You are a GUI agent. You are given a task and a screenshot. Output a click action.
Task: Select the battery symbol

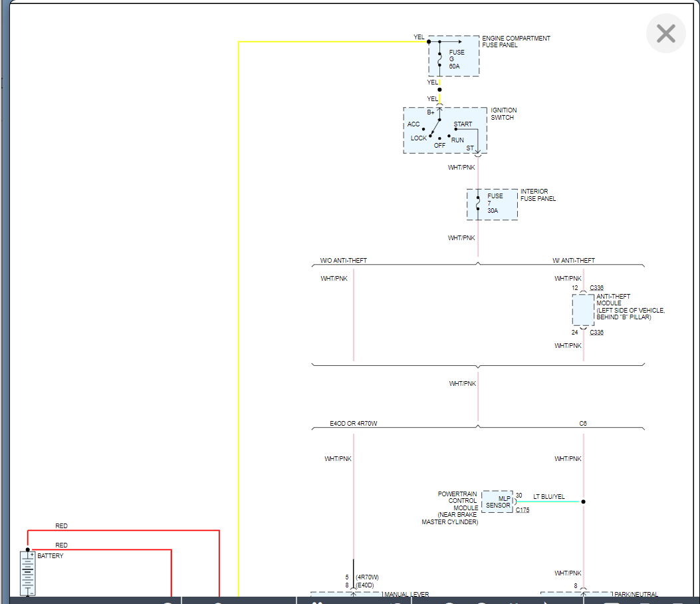click(28, 573)
